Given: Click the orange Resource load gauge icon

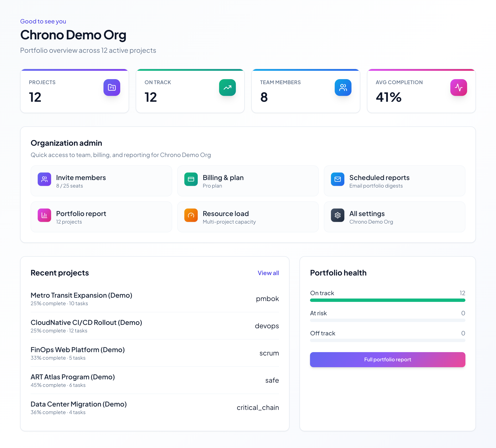Looking at the screenshot, I should coord(191,215).
